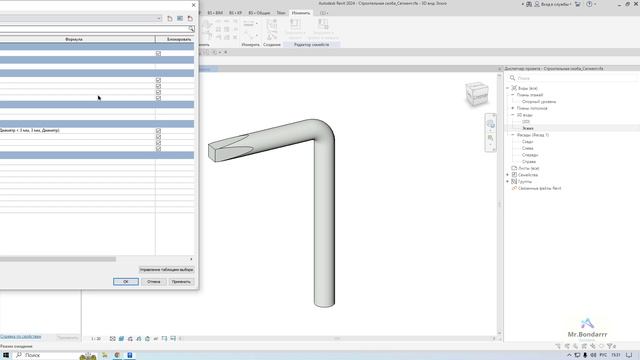Toggle lock checkbox in Диаметр formula row
The height and width of the screenshot is (360, 640).
[x=158, y=131]
